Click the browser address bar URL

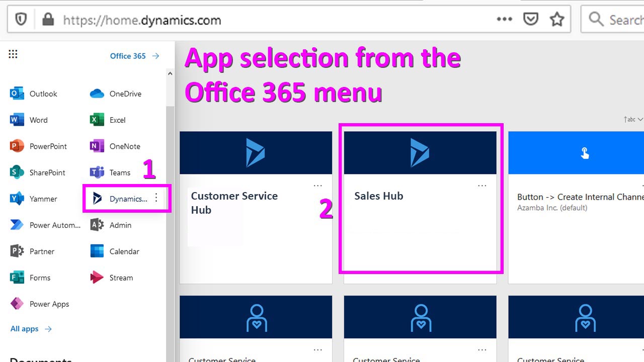142,20
